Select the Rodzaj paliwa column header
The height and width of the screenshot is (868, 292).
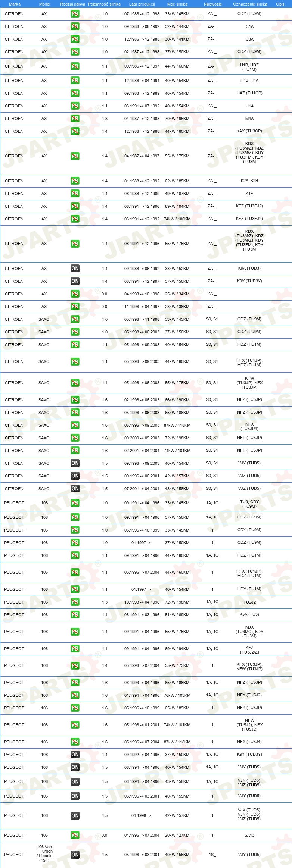pos(72,4)
